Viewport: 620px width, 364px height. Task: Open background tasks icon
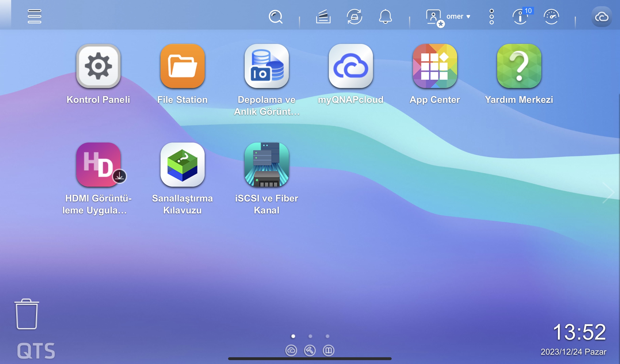(323, 17)
